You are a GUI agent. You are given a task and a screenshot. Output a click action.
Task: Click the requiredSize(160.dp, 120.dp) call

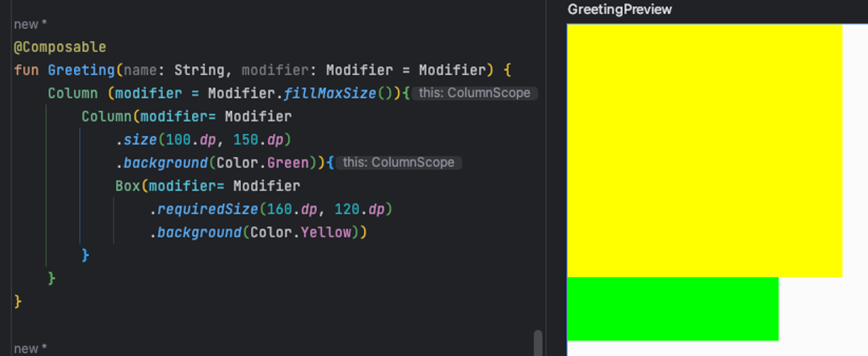[x=271, y=209]
